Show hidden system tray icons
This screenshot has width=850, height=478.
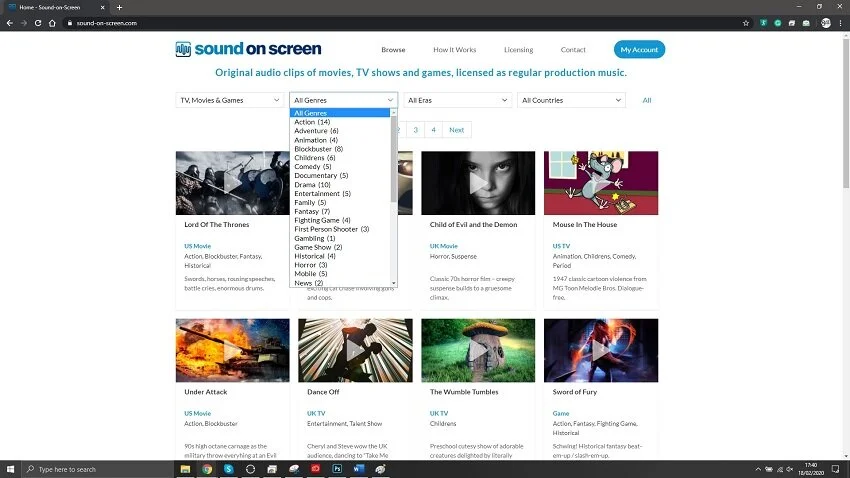[x=758, y=469]
